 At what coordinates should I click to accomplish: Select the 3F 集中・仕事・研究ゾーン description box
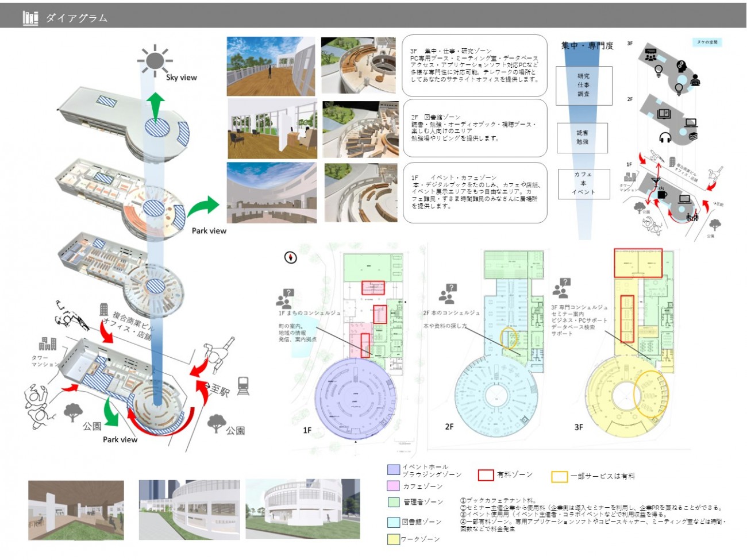pos(475,65)
